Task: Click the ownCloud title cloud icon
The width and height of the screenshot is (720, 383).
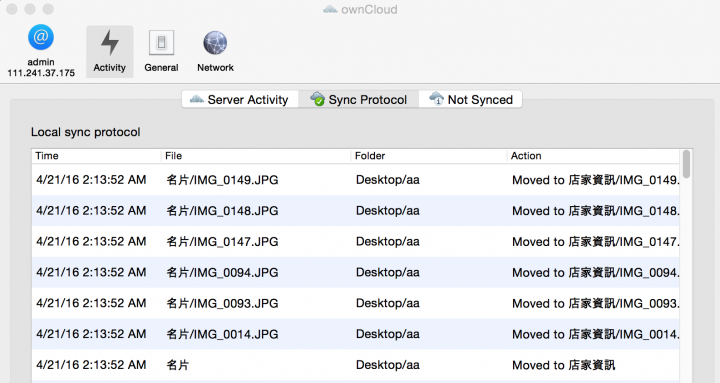Action: (x=330, y=9)
